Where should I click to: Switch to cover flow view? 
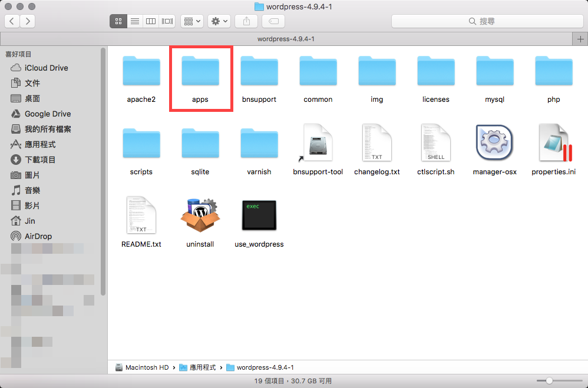[x=167, y=21]
